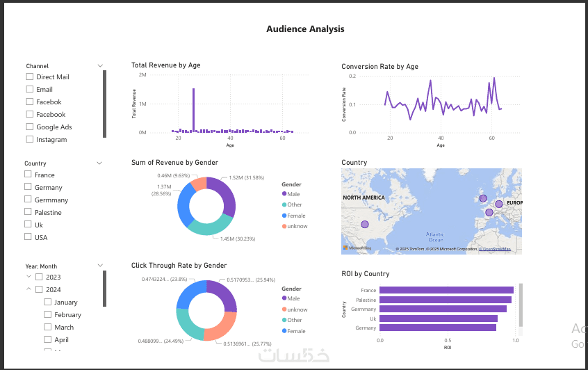Enable the Google Ads channel filter

point(30,127)
